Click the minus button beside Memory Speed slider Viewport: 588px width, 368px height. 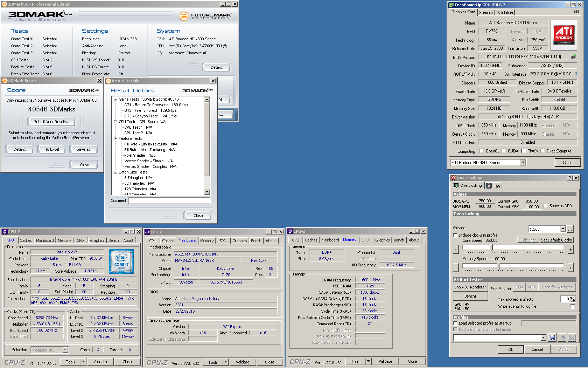[456, 267]
